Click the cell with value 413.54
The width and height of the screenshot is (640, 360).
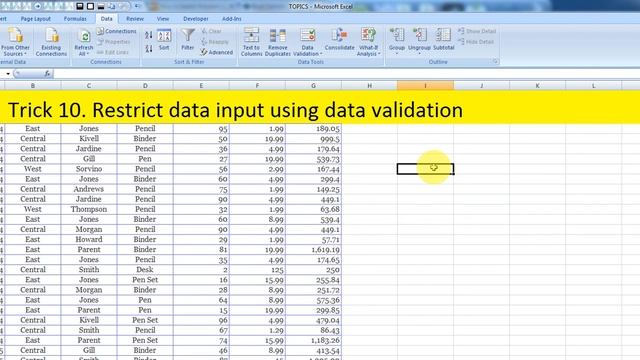313,350
